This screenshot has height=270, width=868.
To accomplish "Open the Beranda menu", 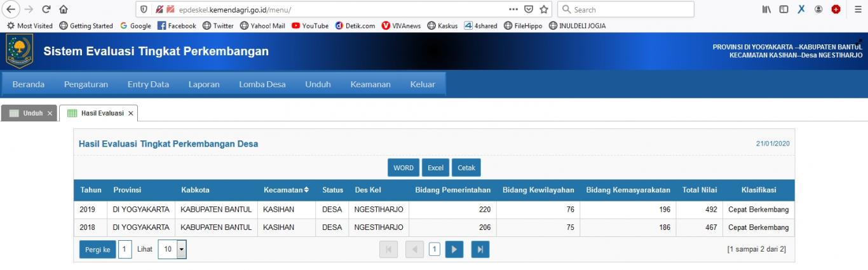I will (x=29, y=84).
